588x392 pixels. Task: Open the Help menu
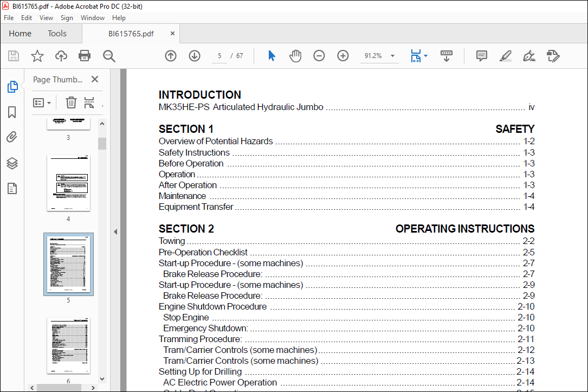pyautogui.click(x=119, y=18)
